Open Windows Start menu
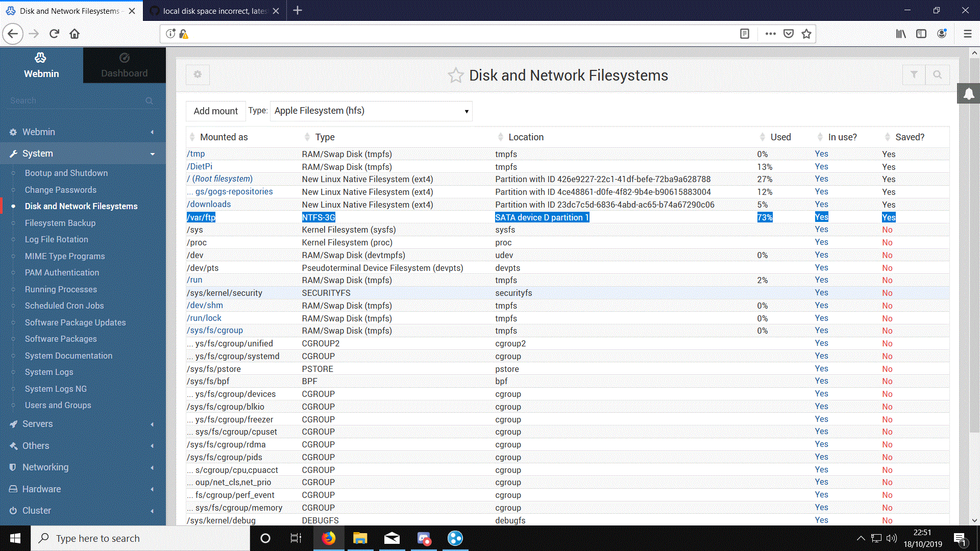Screen dimensions: 980x551 pyautogui.click(x=15, y=538)
